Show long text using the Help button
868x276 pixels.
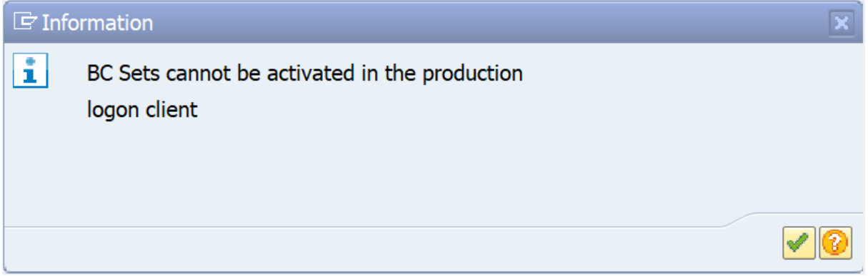[x=833, y=245]
